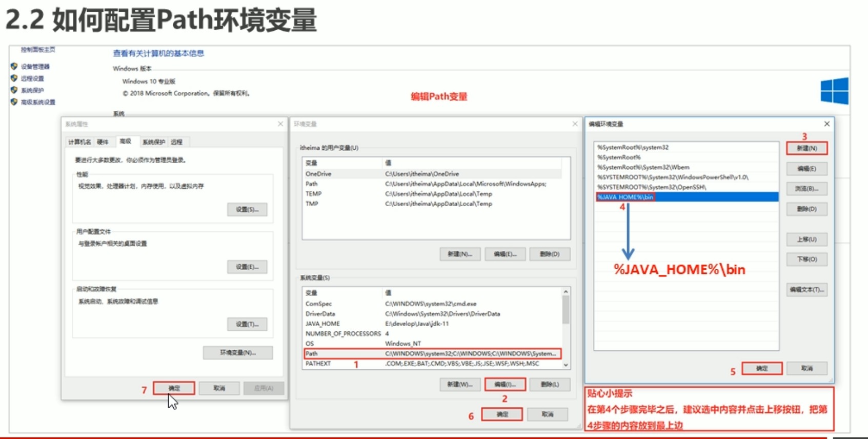This screenshot has width=868, height=439.
Task: Click 删除(D) under user variables
Action: coord(550,254)
